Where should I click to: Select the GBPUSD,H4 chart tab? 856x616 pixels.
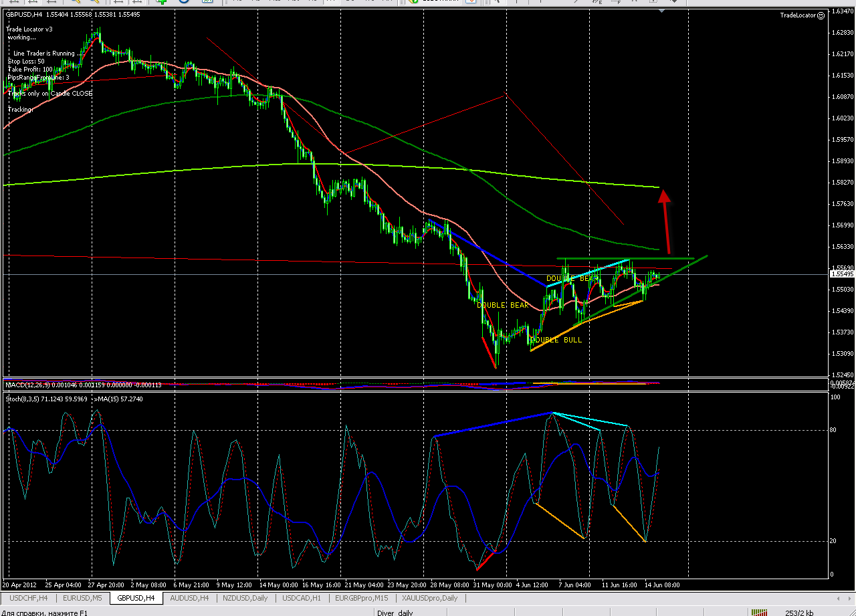pos(136,598)
